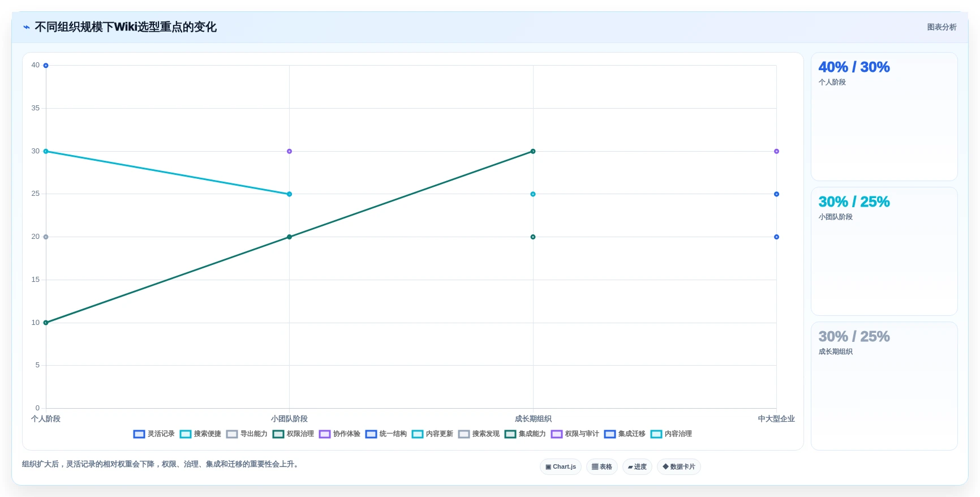
Task: Click the y-axis value 35
Action: (36, 108)
